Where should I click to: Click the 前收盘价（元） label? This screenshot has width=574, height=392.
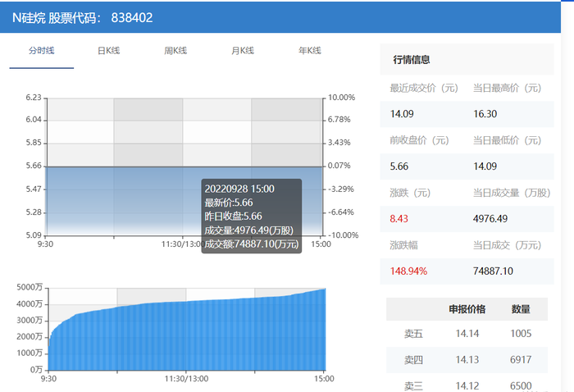[419, 140]
